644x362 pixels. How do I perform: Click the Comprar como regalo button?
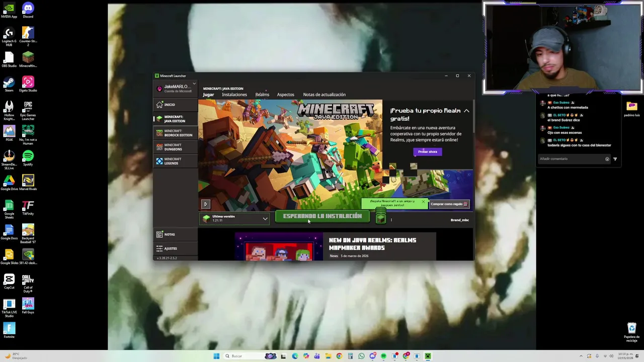coord(449,204)
